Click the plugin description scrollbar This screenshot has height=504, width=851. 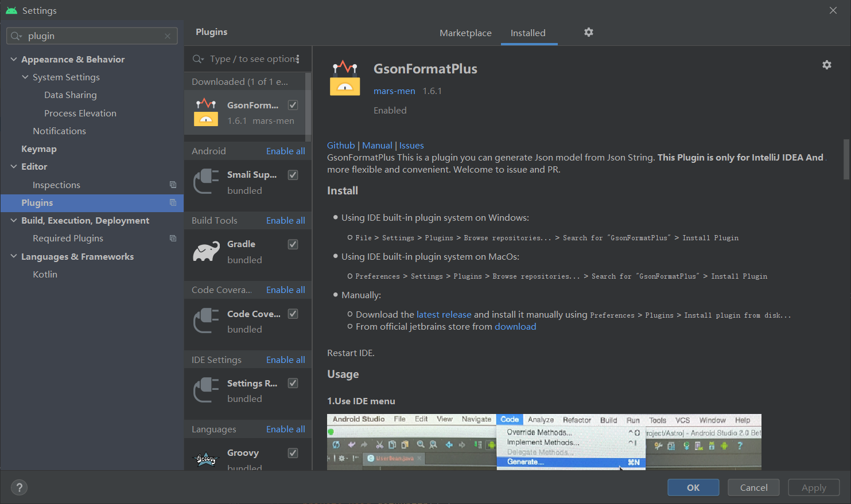tap(846, 159)
